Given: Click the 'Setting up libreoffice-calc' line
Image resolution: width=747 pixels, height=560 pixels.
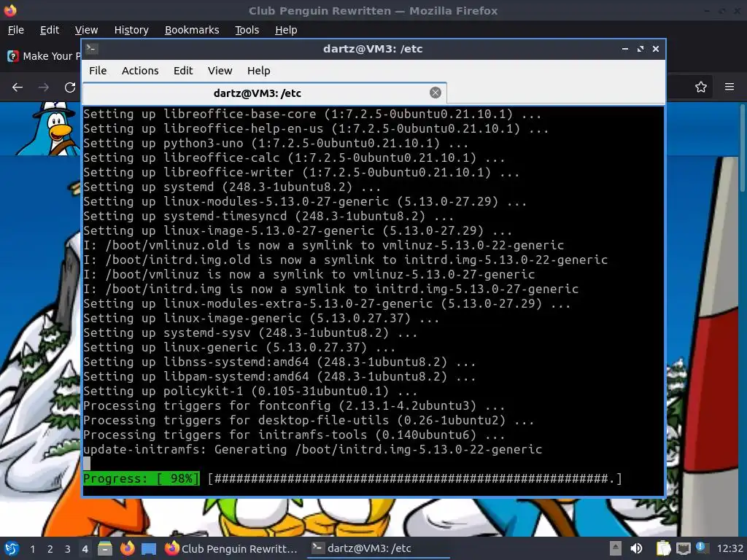Looking at the screenshot, I should click(295, 158).
